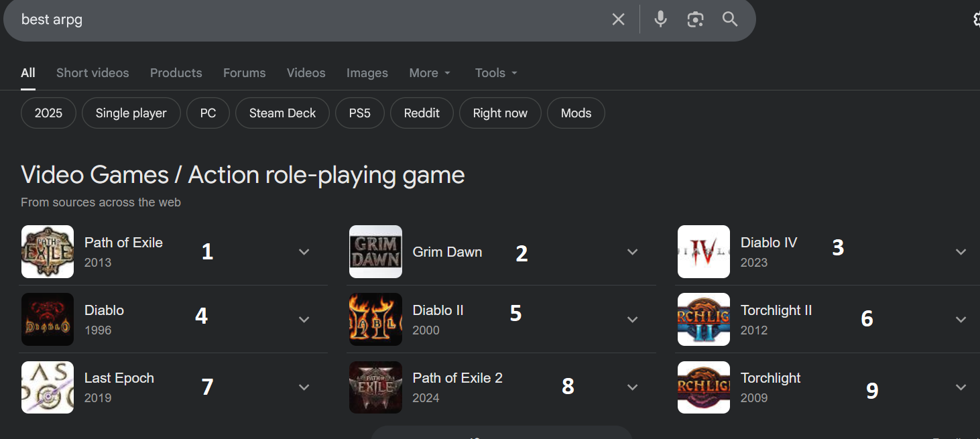Expand the Torchlight 2009 entry
Viewport: 980px width, 439px height.
[961, 387]
